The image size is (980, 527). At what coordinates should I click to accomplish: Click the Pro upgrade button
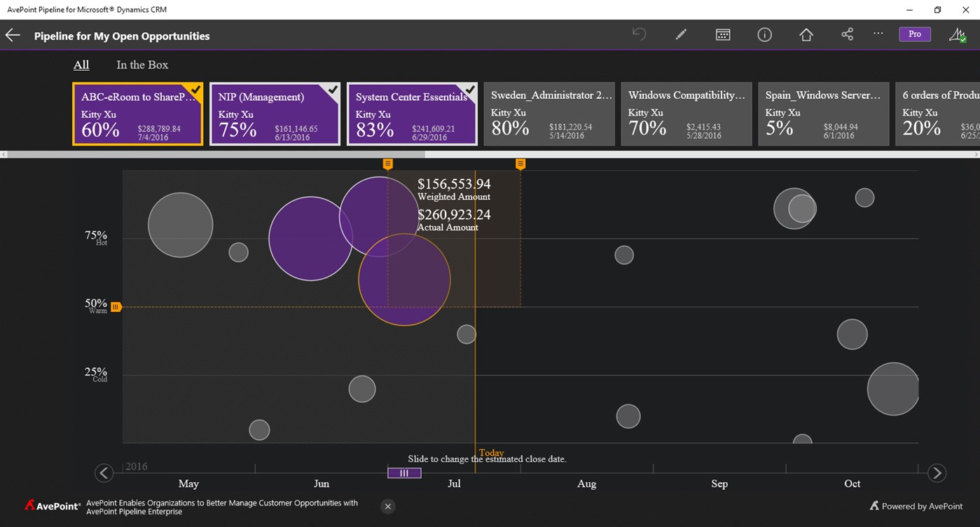coord(914,33)
